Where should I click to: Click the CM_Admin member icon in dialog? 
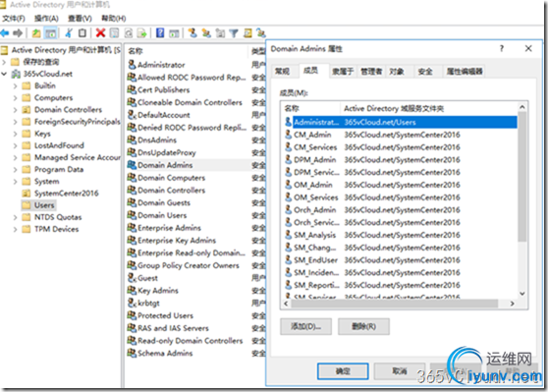(288, 135)
